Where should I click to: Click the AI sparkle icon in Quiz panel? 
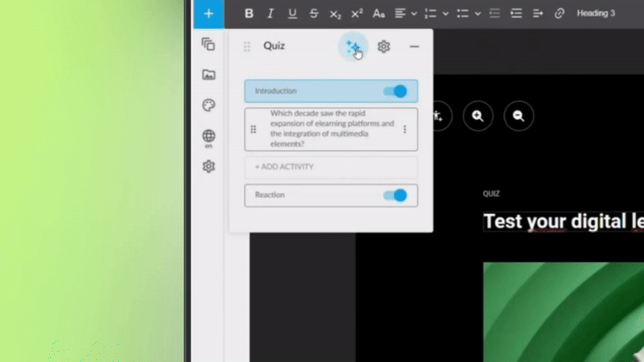(x=353, y=47)
